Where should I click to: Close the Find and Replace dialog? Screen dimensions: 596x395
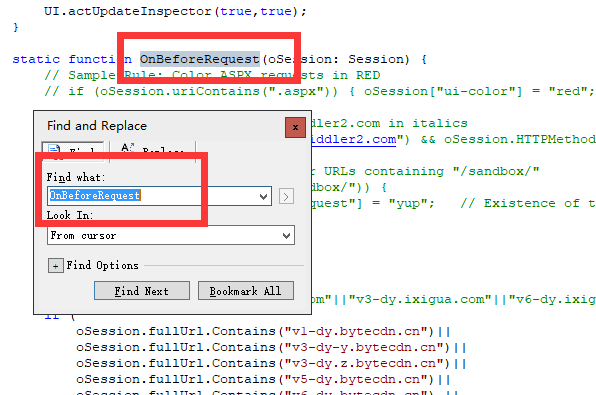tap(295, 127)
